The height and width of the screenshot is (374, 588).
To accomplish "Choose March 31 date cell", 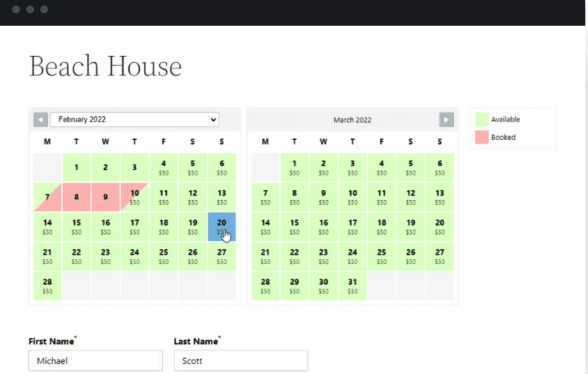I will tap(353, 286).
